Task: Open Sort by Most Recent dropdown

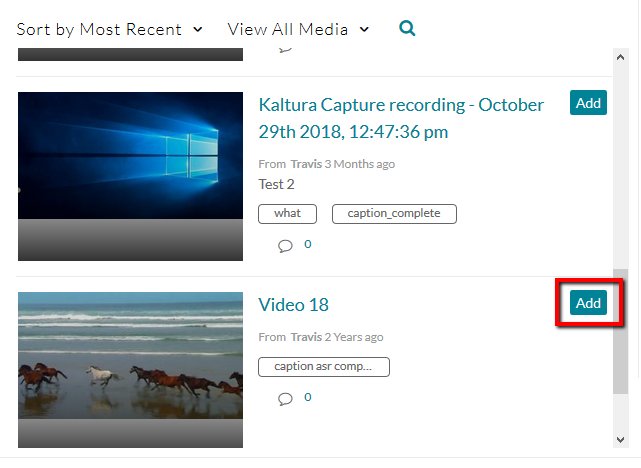Action: point(109,29)
